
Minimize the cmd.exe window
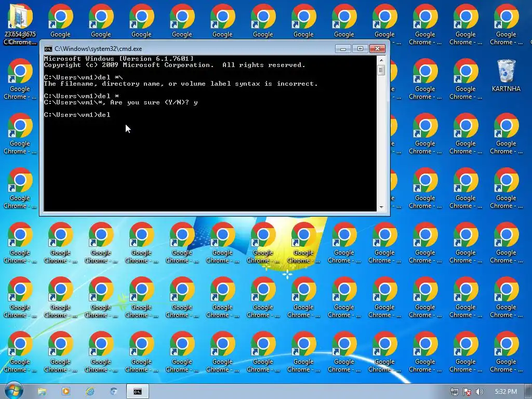coord(343,49)
